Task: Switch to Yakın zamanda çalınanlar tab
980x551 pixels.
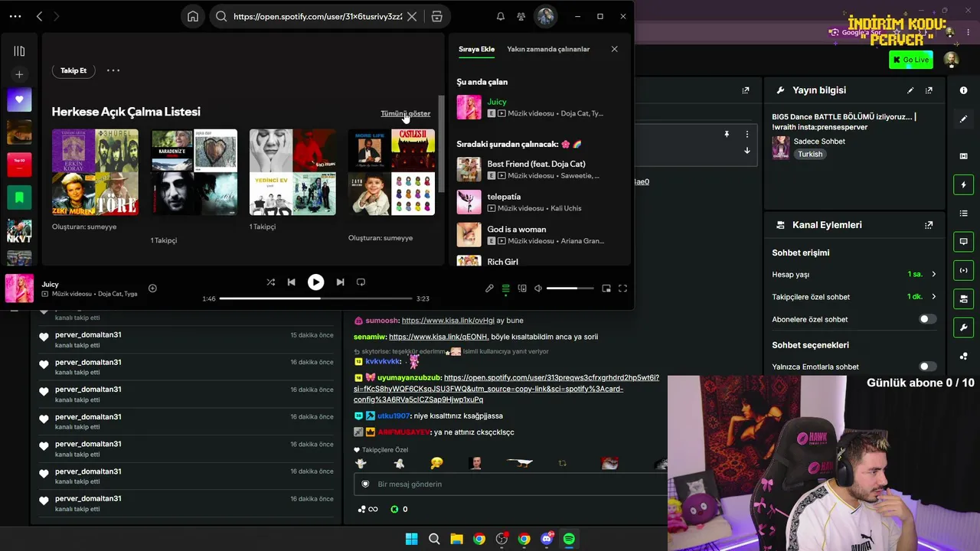Action: point(548,49)
